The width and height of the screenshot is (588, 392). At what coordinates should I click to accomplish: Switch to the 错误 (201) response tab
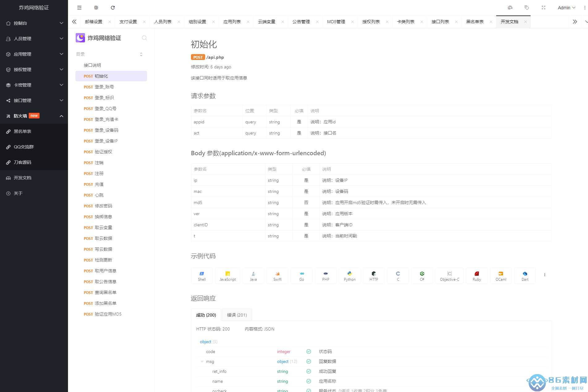pyautogui.click(x=237, y=315)
